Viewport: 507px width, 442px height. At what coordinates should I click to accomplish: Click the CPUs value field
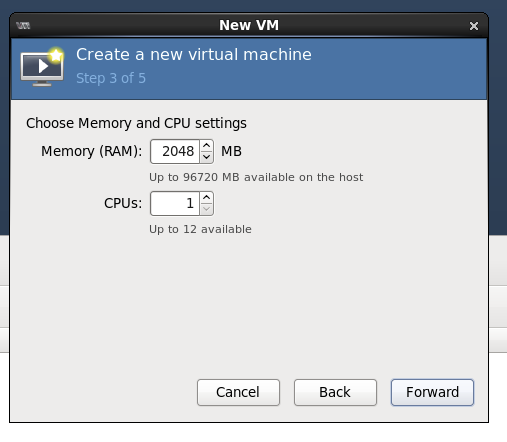pyautogui.click(x=175, y=204)
